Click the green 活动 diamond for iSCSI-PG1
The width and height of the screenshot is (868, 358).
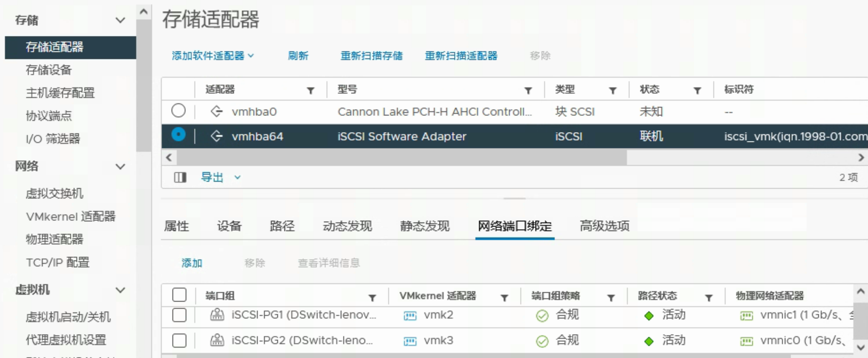click(649, 316)
